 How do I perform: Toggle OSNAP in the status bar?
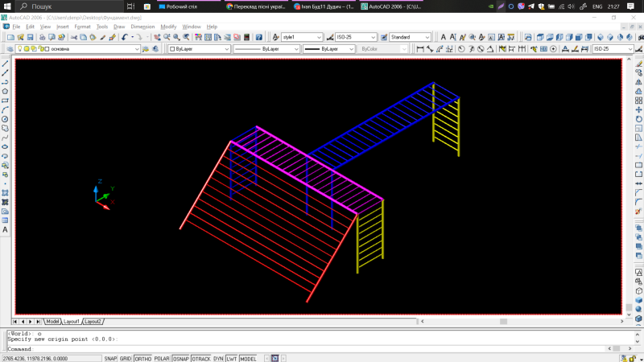[x=182, y=358]
